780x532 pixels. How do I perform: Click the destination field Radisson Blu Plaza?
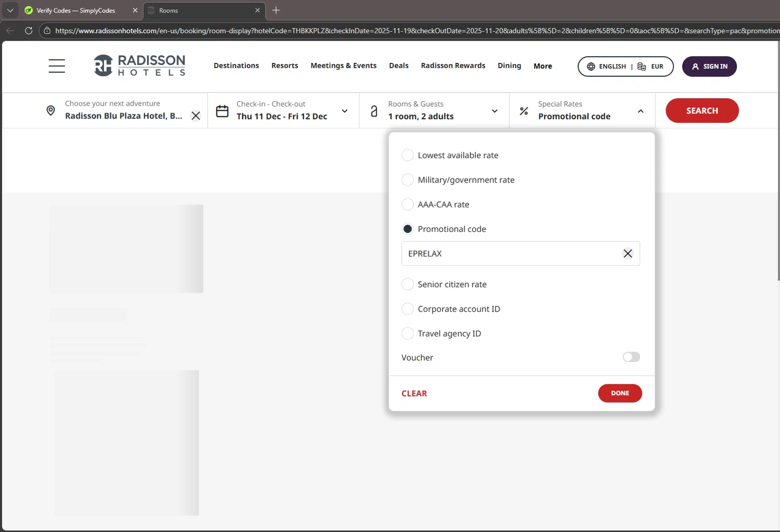pyautogui.click(x=123, y=110)
